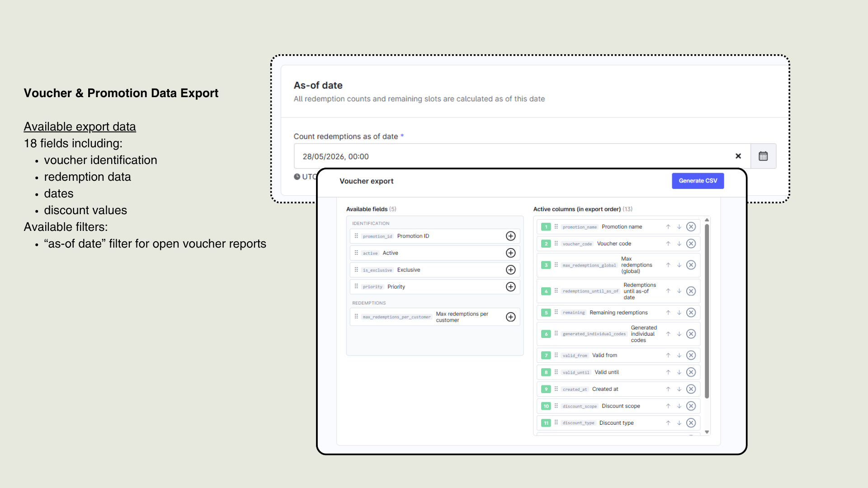This screenshot has height=488, width=868.
Task: Click active columns scrollbar up arrow
Action: pos(707,220)
